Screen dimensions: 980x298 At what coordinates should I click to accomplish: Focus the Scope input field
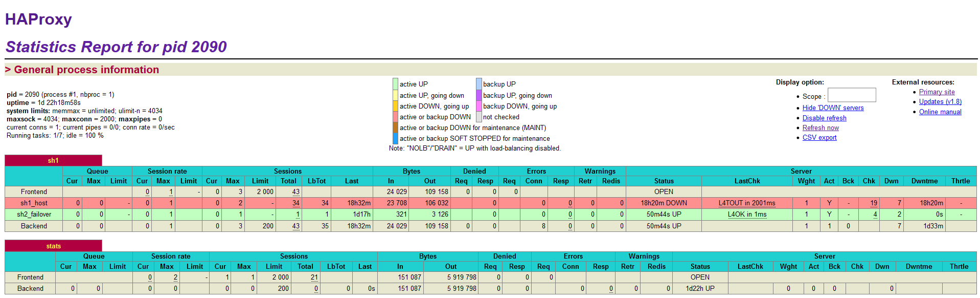click(852, 95)
